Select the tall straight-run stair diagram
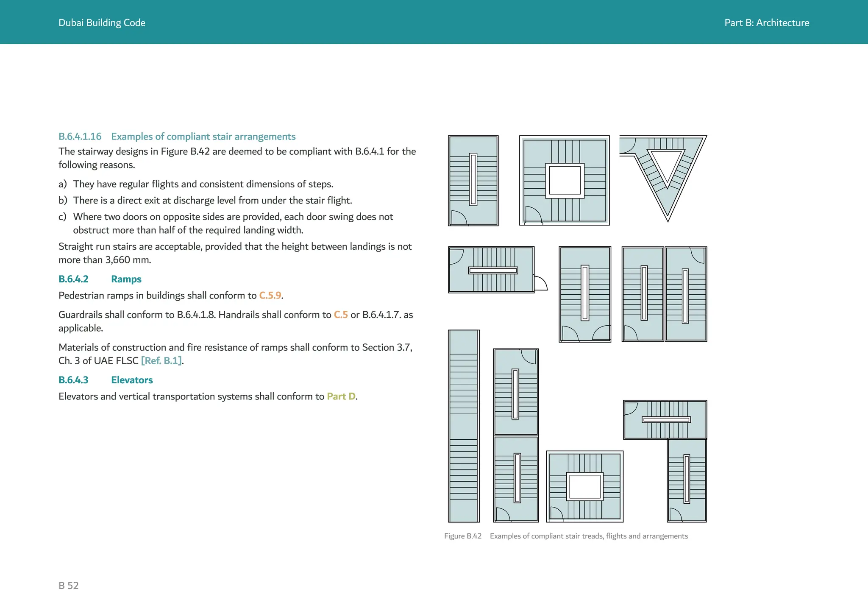 (x=464, y=426)
